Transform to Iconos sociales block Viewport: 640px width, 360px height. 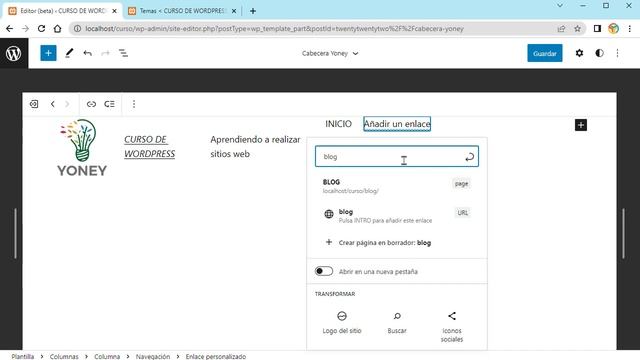coord(452,327)
